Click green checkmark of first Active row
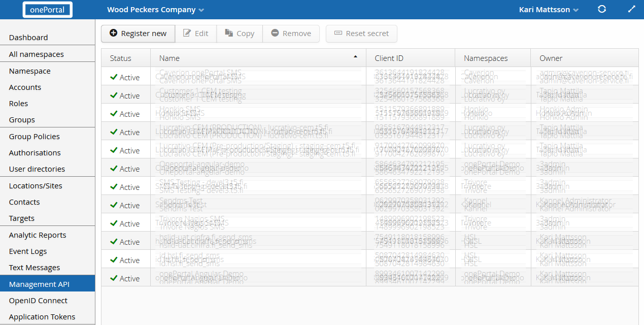 114,77
